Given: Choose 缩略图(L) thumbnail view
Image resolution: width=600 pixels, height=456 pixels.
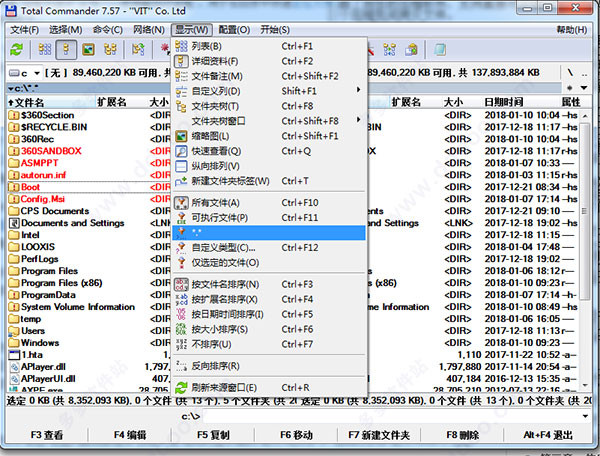Looking at the screenshot, I should tap(269, 136).
